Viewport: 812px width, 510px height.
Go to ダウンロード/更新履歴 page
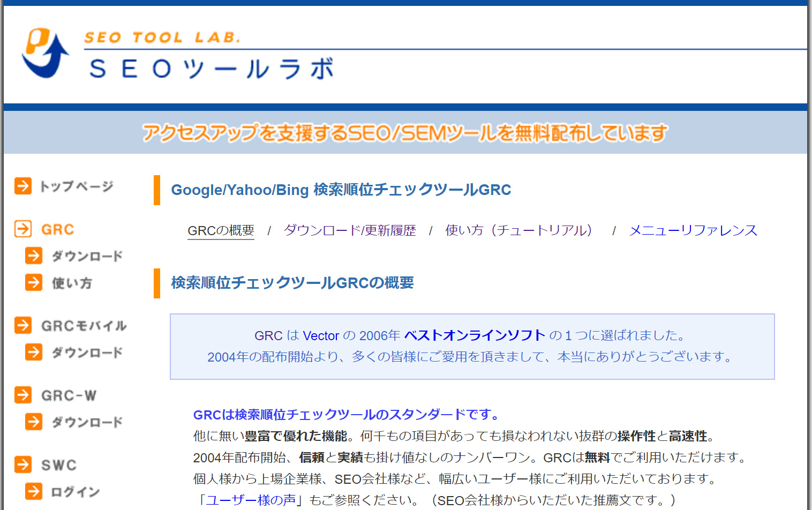click(x=349, y=230)
